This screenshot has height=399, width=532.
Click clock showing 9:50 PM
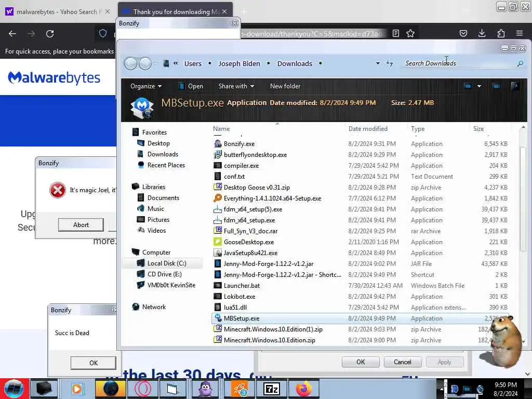(506, 385)
